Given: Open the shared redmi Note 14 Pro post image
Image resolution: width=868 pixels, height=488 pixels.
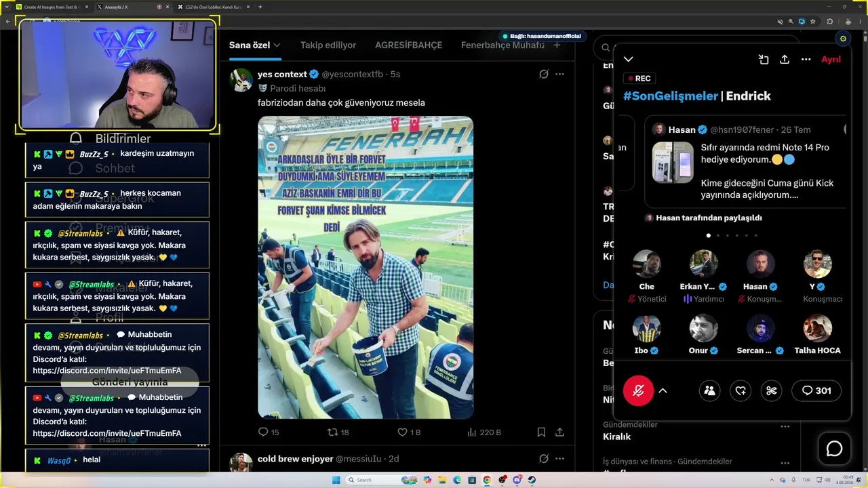Looking at the screenshot, I should [x=673, y=162].
